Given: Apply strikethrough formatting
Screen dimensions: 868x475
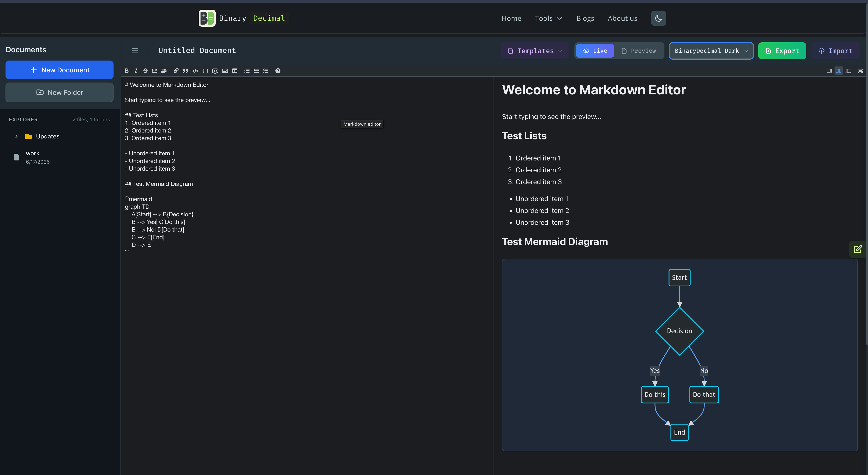Looking at the screenshot, I should tap(145, 71).
